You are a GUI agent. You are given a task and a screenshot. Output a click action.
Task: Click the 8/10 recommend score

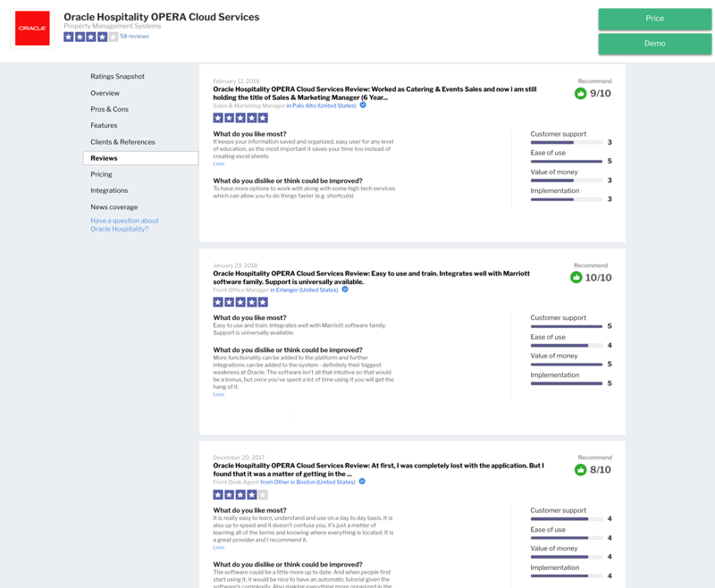(600, 469)
